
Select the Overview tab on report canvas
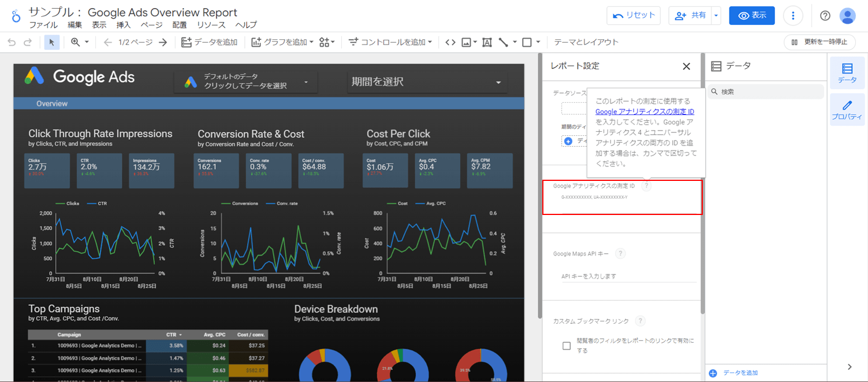(x=52, y=104)
